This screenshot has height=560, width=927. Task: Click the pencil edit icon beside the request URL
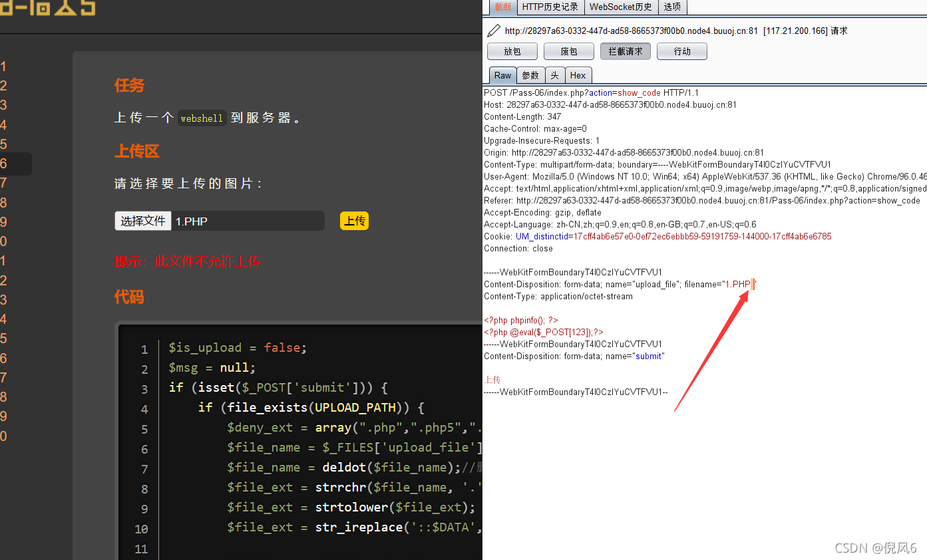coord(494,31)
